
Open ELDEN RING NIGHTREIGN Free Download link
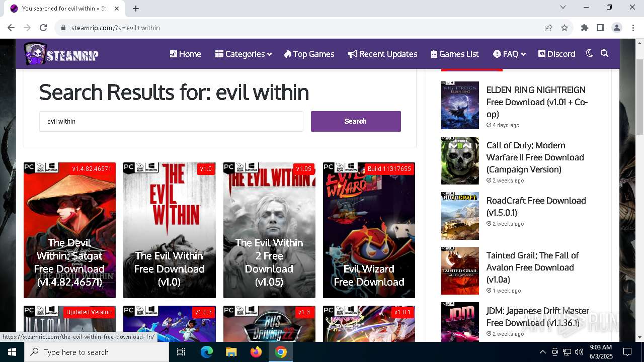537,102
